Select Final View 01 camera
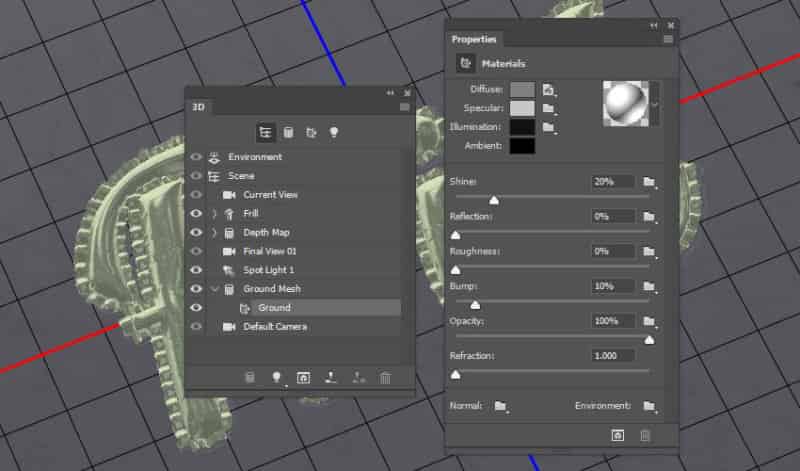The image size is (800, 471). point(304,251)
